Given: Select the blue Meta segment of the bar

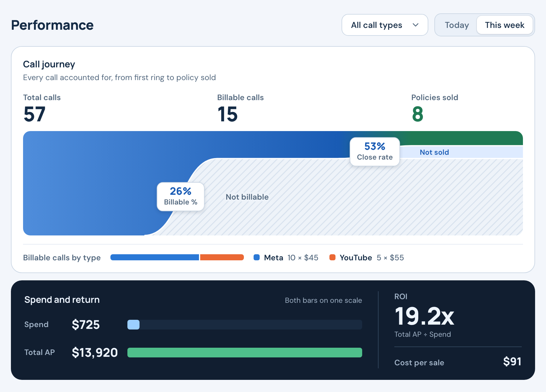Looking at the screenshot, I should click(x=155, y=257).
